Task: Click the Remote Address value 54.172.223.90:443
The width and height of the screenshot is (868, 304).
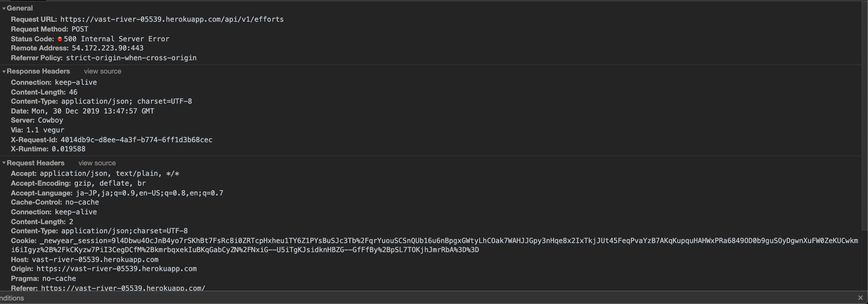Action: tap(108, 48)
